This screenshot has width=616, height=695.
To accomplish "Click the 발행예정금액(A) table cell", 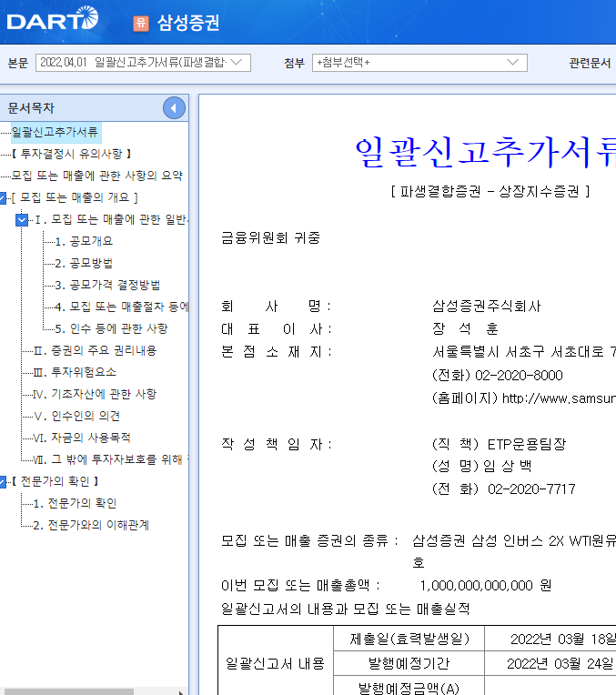I will click(409, 688).
